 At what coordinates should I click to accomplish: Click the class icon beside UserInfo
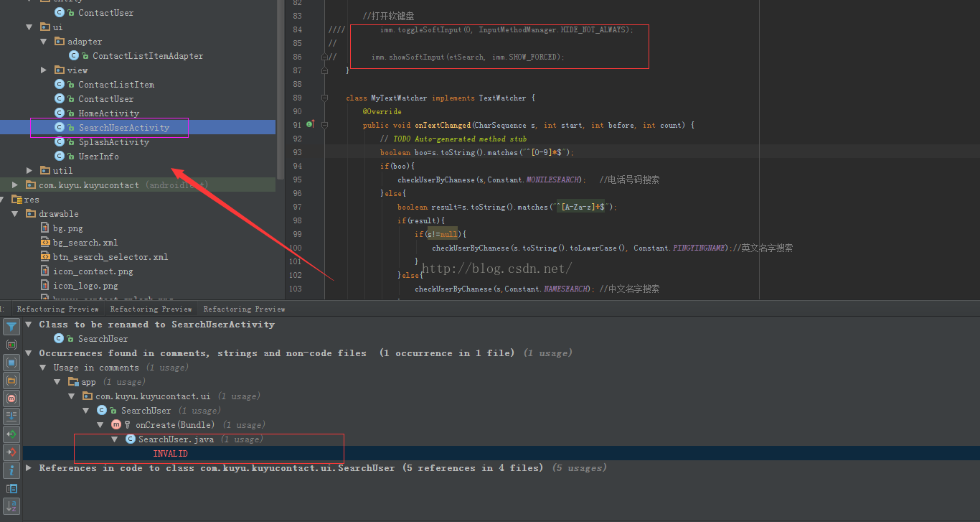point(60,157)
